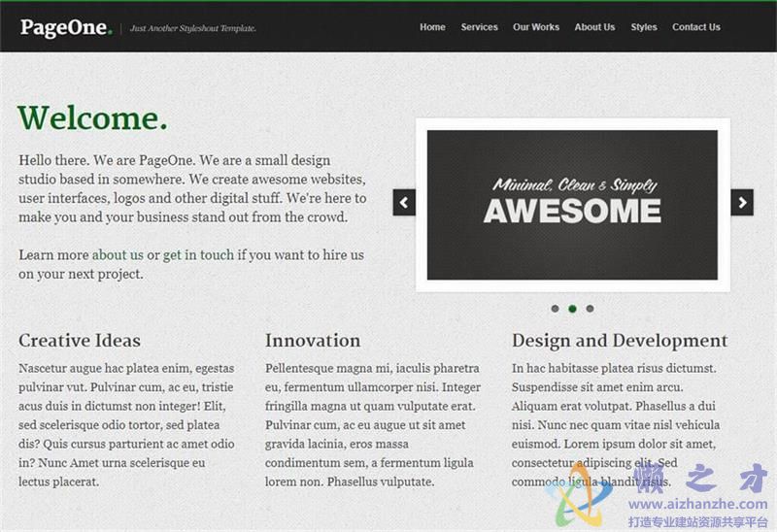This screenshot has height=532, width=777.
Task: Open the Styles menu item
Action: (x=644, y=27)
